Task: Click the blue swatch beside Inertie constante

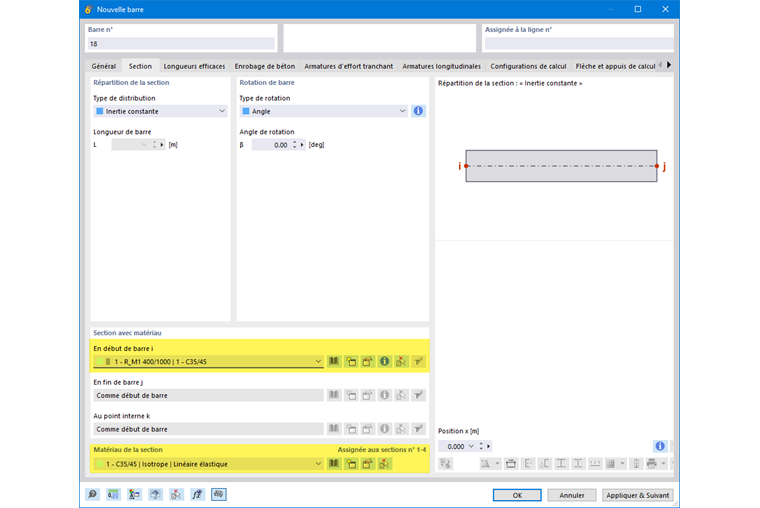Action: pyautogui.click(x=100, y=111)
